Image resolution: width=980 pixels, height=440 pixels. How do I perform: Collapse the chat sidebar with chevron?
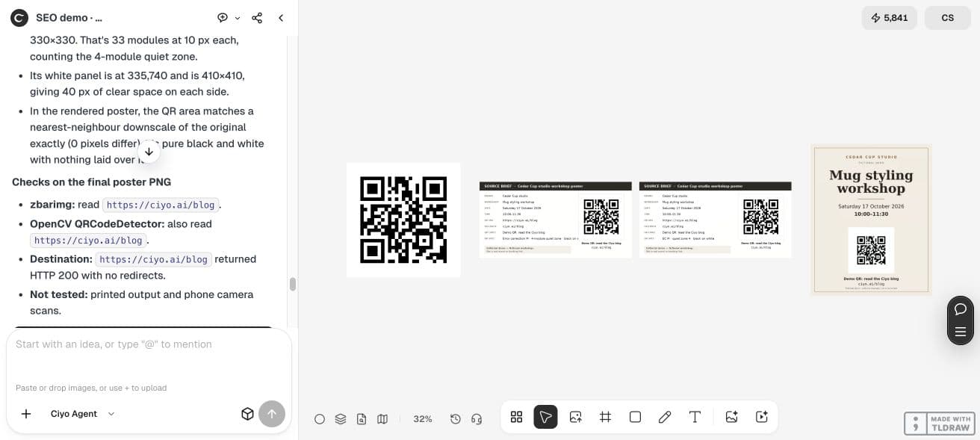click(281, 18)
